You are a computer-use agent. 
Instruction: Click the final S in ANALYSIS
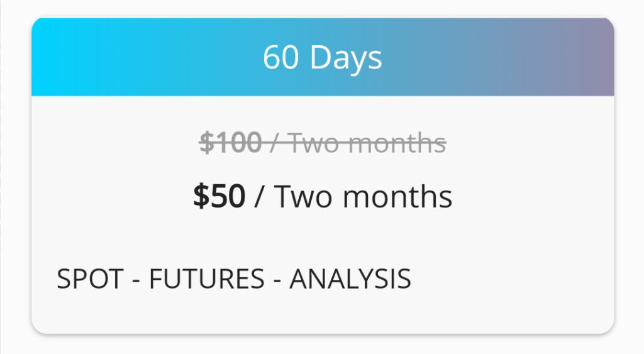tap(404, 279)
